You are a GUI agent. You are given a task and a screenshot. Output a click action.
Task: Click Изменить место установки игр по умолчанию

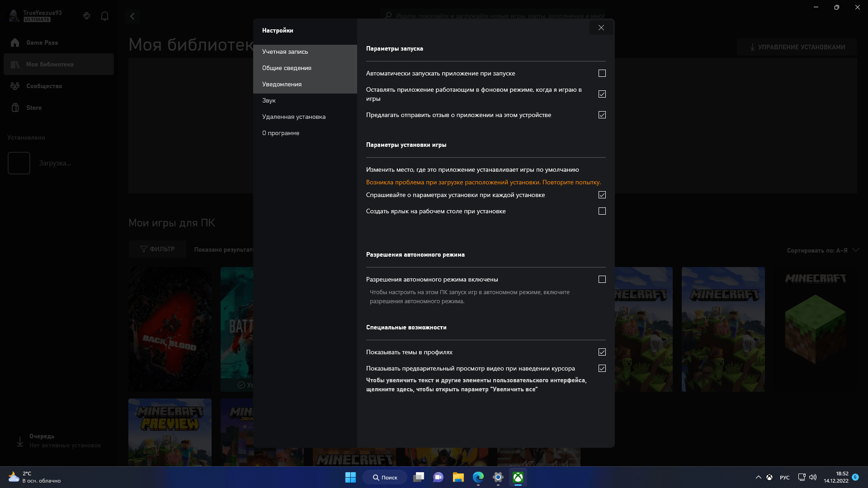[x=472, y=169]
